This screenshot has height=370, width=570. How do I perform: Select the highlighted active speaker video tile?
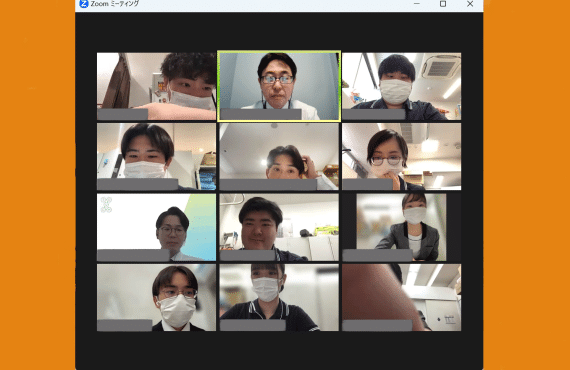click(279, 86)
